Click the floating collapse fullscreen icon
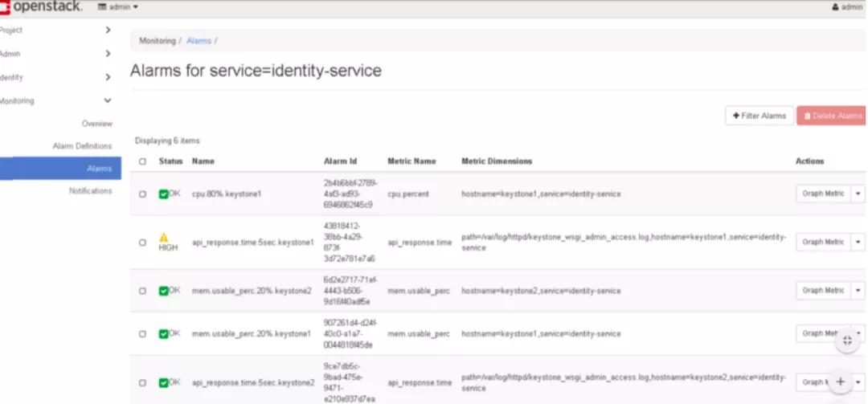This screenshot has width=868, height=404. coord(847,341)
